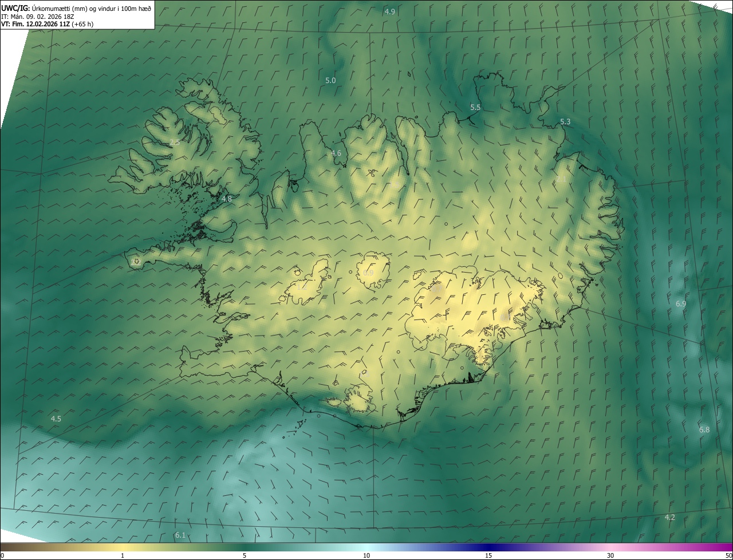The height and width of the screenshot is (560, 733).
Task: Click the color scale tick label '10'
Action: coord(366,555)
